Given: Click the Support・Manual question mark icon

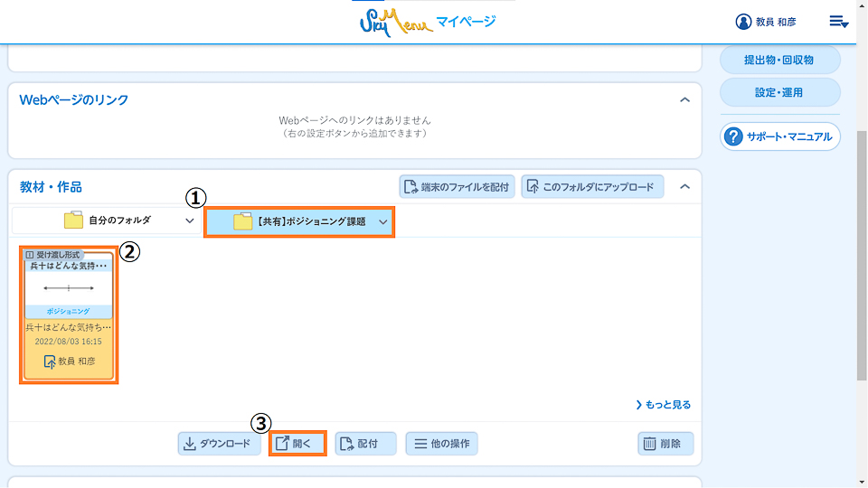Looking at the screenshot, I should pyautogui.click(x=733, y=137).
